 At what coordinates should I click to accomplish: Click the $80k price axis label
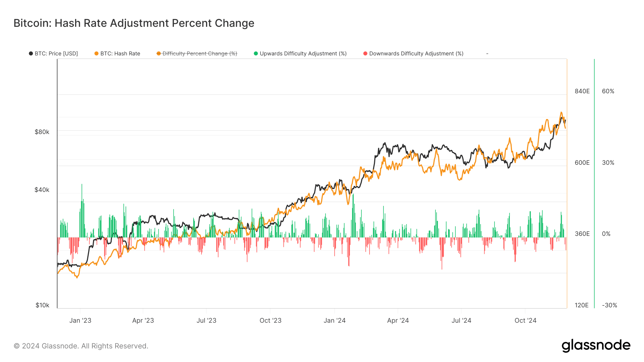click(x=42, y=132)
